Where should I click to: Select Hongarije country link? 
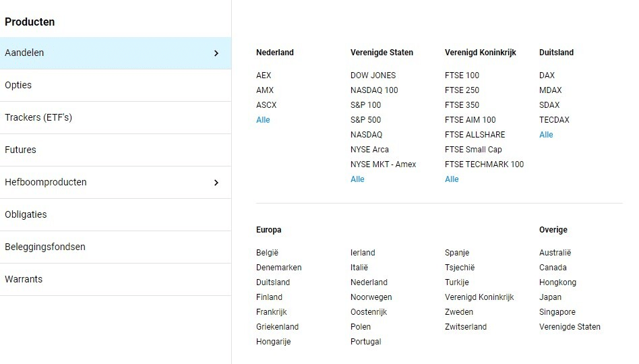[x=274, y=342]
